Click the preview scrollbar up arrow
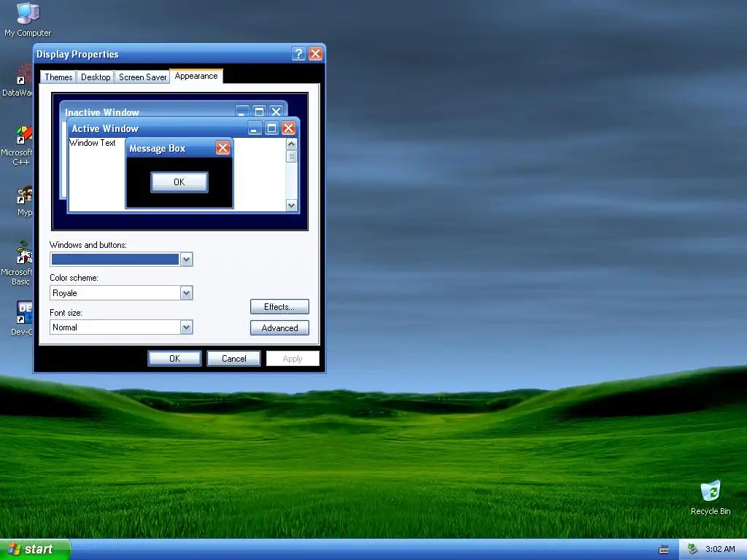 pyautogui.click(x=292, y=144)
